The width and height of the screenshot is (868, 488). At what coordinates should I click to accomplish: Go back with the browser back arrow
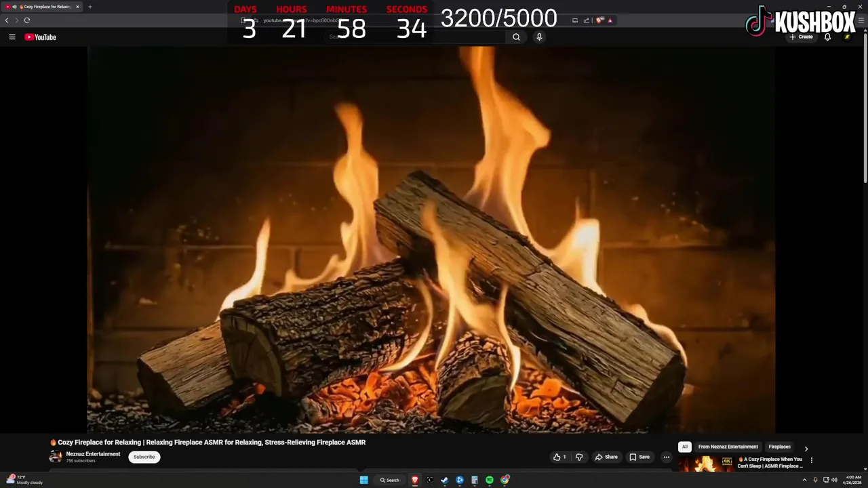point(7,20)
